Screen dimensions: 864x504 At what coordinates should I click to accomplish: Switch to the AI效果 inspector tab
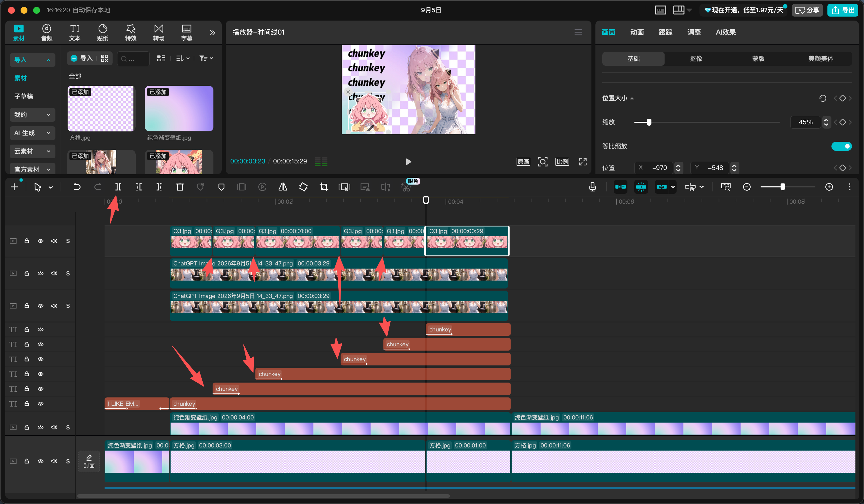pyautogui.click(x=725, y=32)
